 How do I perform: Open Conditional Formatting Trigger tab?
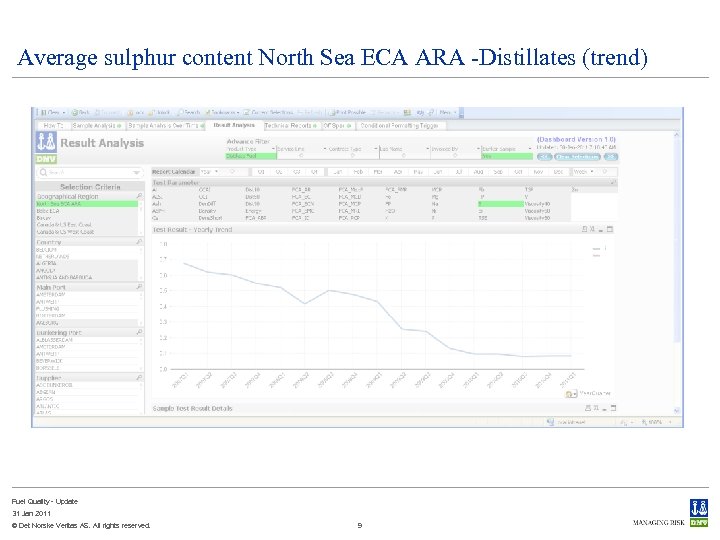click(399, 125)
